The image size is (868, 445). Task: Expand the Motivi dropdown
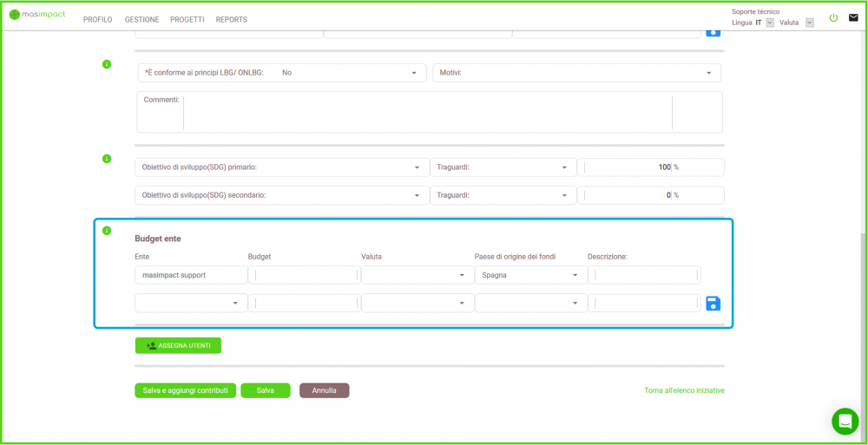pos(576,73)
